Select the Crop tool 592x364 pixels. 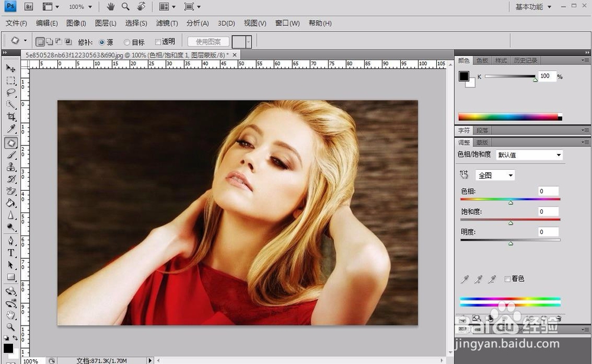coord(11,117)
